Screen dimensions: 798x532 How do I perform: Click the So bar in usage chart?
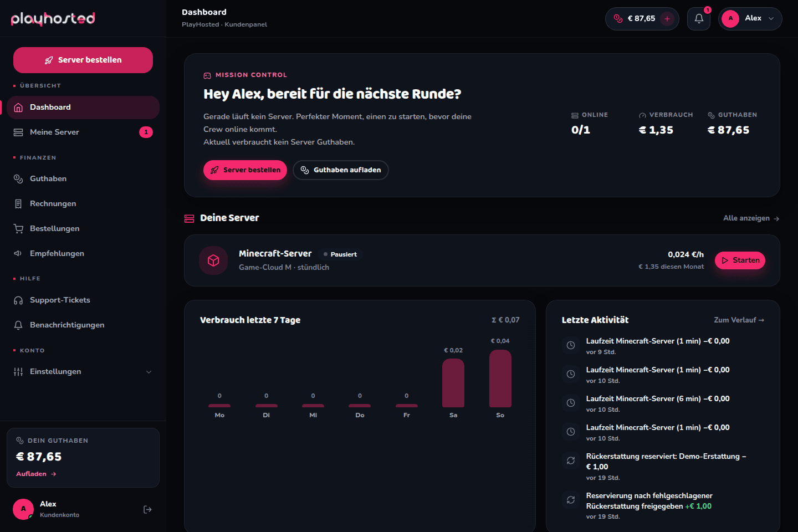(x=500, y=378)
